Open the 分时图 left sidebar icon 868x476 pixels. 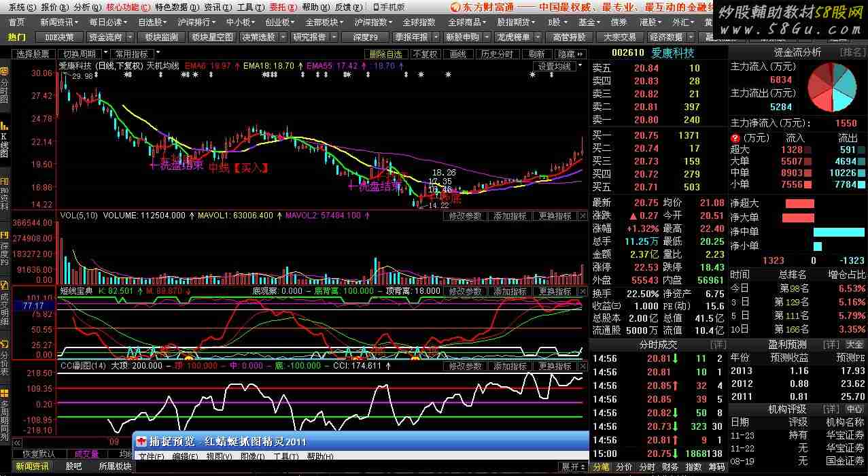4,86
